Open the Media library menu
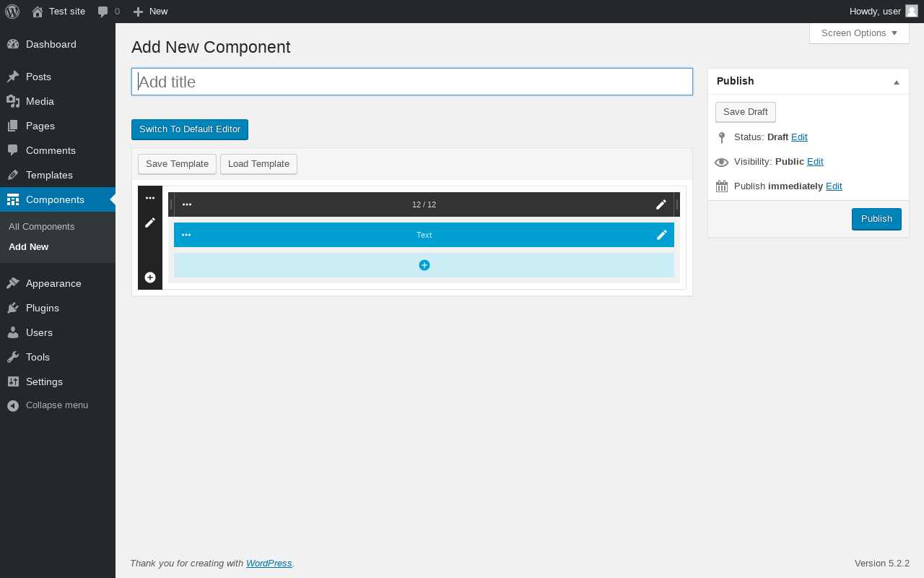Image resolution: width=924 pixels, height=578 pixels. pyautogui.click(x=58, y=101)
